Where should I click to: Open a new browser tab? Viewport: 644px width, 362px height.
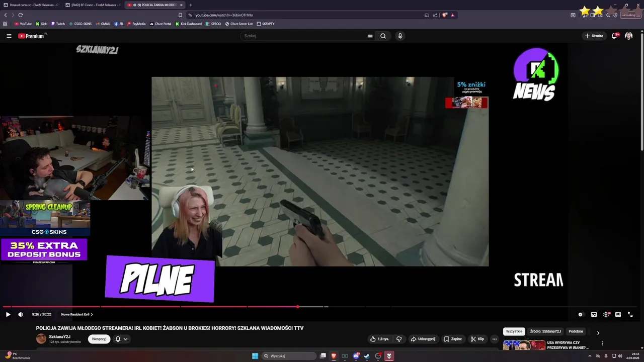[190, 5]
